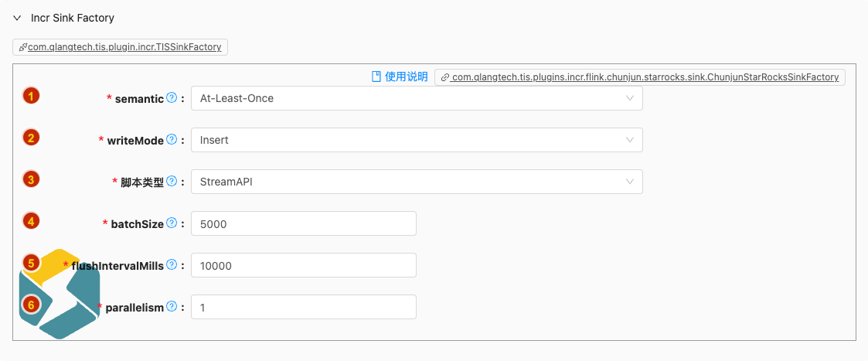The width and height of the screenshot is (868, 361).
Task: Open the writeMode Insert dropdown
Action: click(416, 140)
